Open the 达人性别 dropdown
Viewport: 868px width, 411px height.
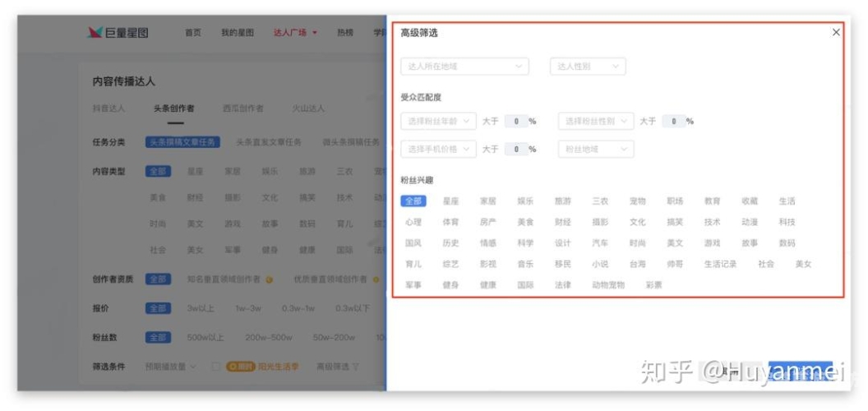click(x=588, y=67)
